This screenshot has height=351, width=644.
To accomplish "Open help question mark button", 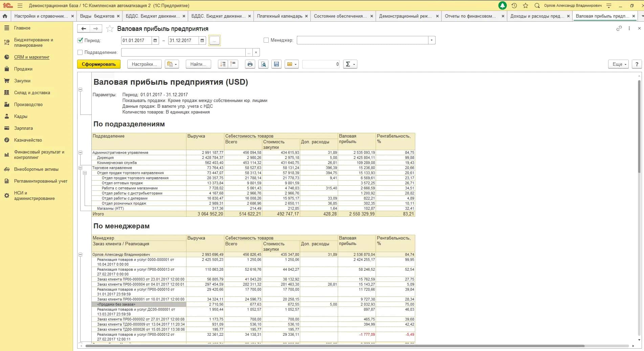I will (x=637, y=64).
